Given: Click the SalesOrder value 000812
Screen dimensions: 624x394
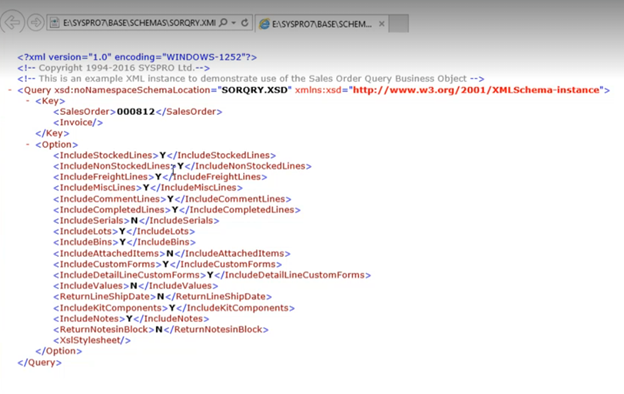Looking at the screenshot, I should (x=136, y=111).
